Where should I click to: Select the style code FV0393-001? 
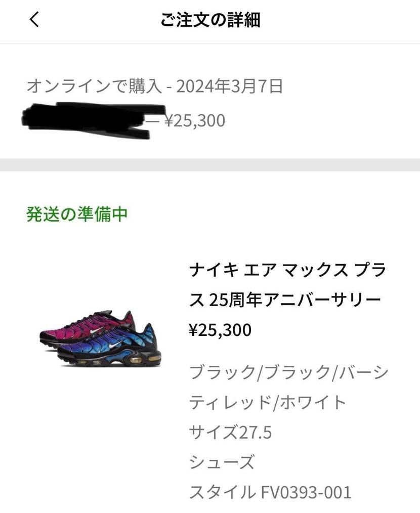coord(306,492)
